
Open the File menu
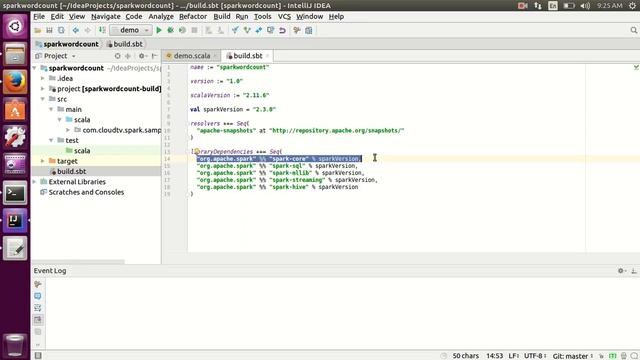coord(39,17)
